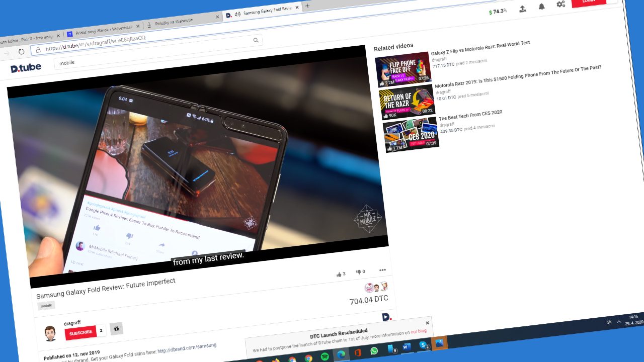Open Galaxy Z Flip vs Motorola Razr title

pos(480,48)
